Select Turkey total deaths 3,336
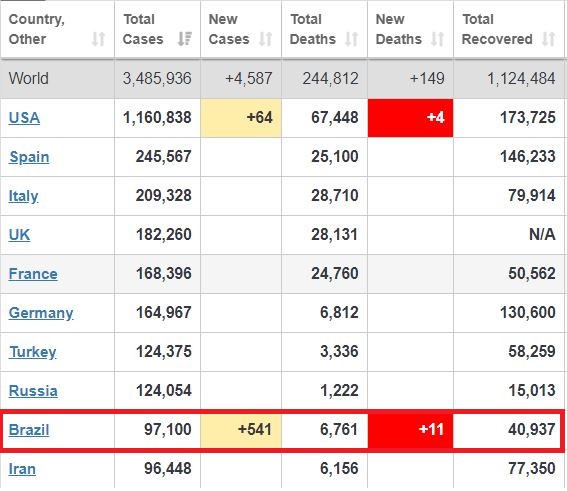Image resolution: width=567 pixels, height=491 pixels. point(339,352)
